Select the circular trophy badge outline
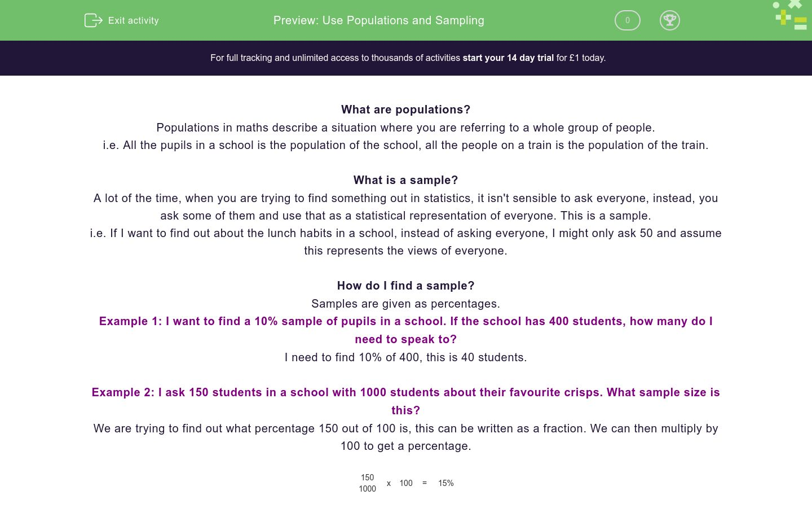Viewport: 812px width, 508px height. click(670, 20)
